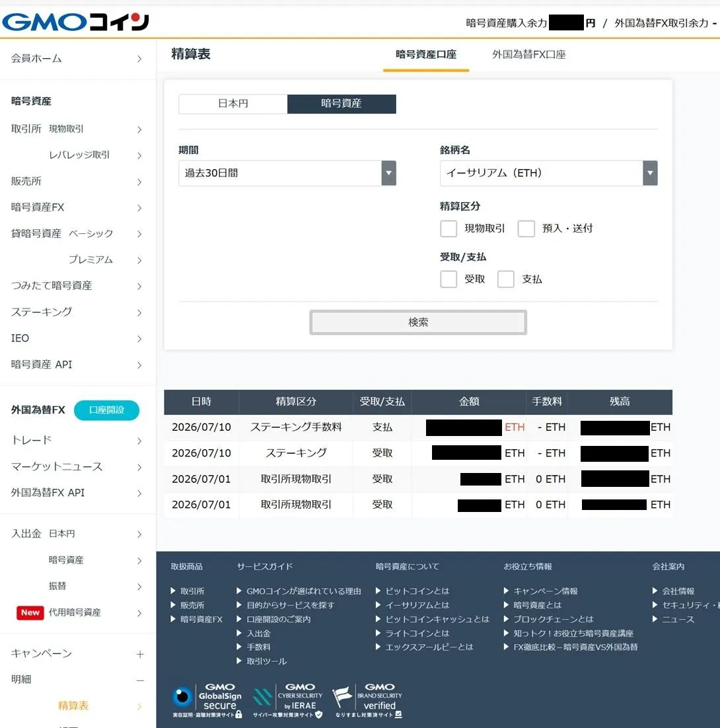Expand キャンペーン section with plus icon
This screenshot has width=720, height=728.
coord(140,654)
